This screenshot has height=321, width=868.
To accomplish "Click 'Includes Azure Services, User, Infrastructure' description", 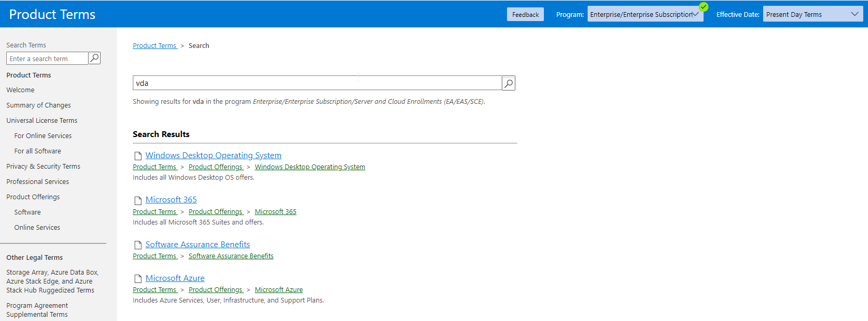I will pos(228,300).
